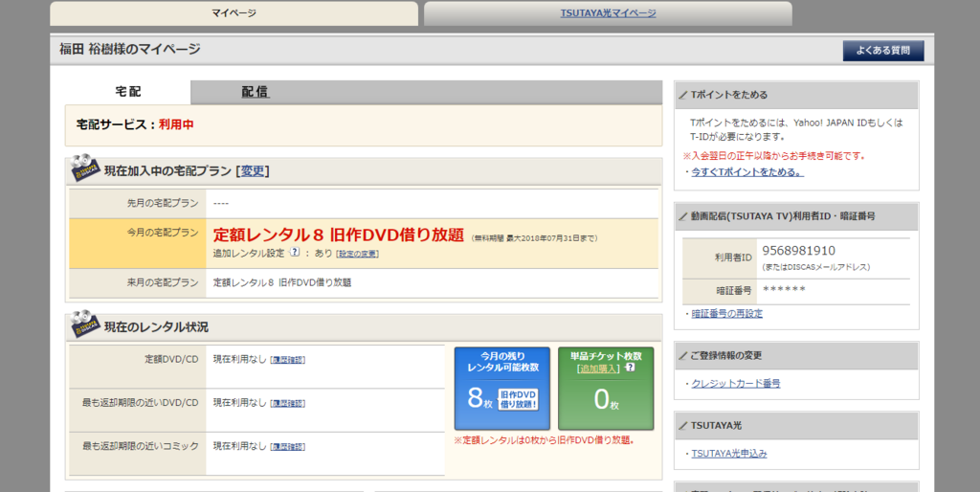
Task: Click the 福田 裕樹様のマイページ heading
Action: pyautogui.click(x=130, y=50)
